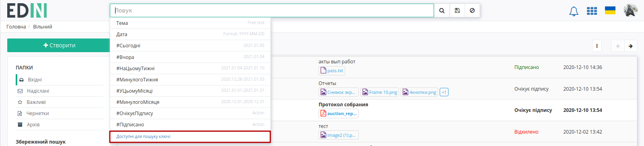Image resolution: width=644 pixels, height=146 pixels.
Task: Click the search magnifier icon
Action: [x=442, y=10]
